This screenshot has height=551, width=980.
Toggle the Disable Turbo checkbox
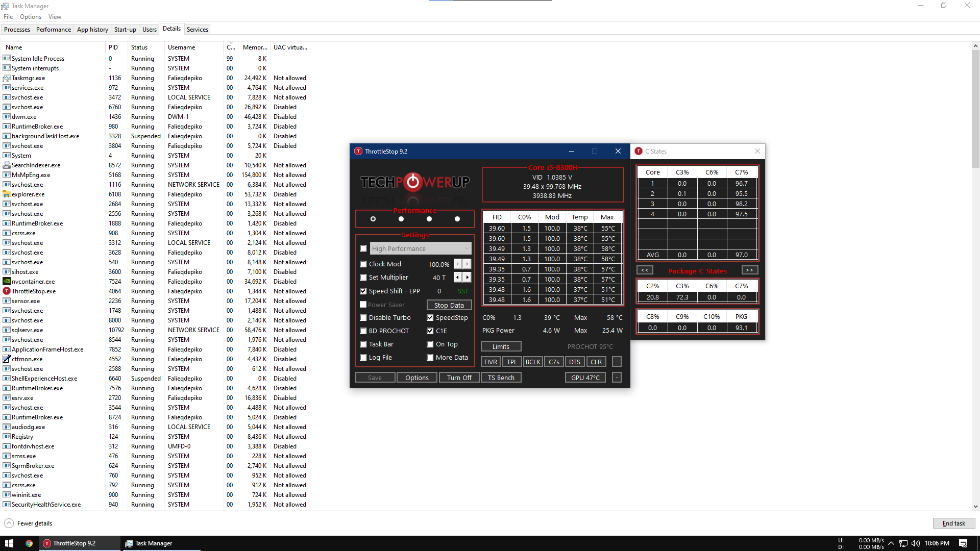point(363,318)
